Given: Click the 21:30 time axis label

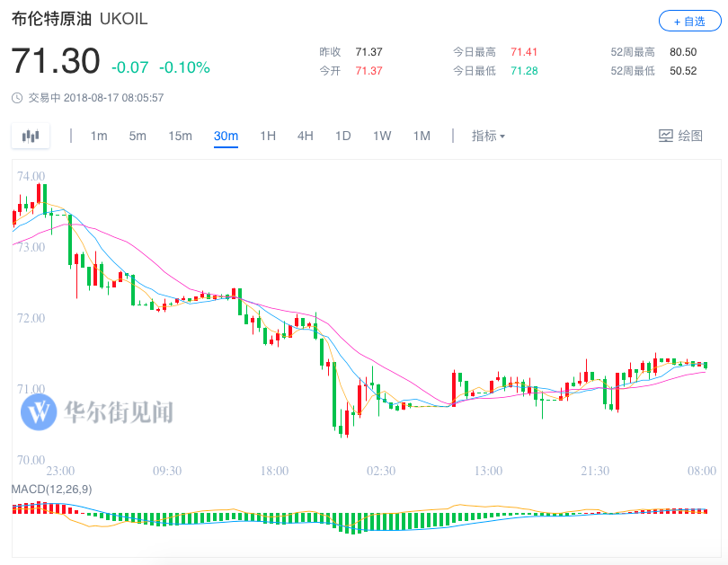Looking at the screenshot, I should tap(595, 471).
